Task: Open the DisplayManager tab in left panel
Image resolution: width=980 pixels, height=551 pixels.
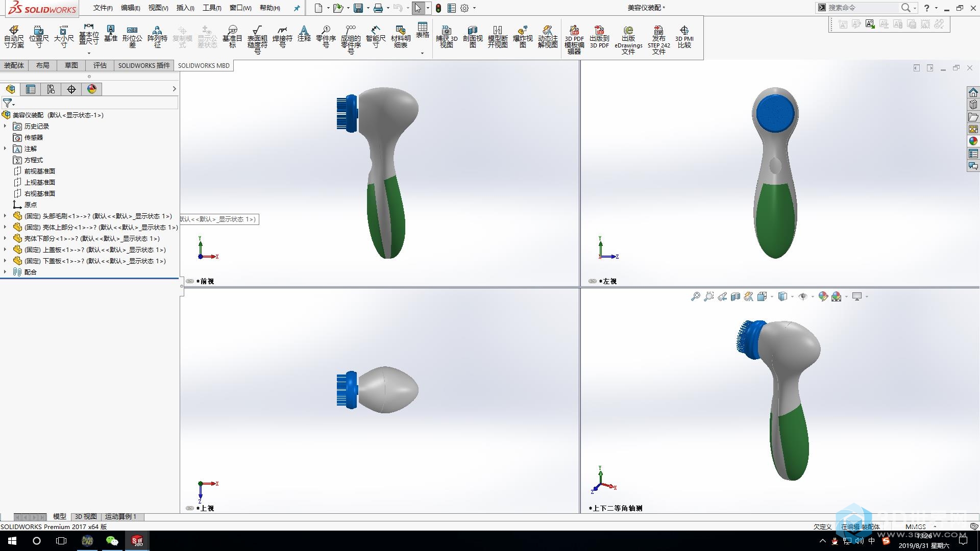Action: [x=92, y=89]
